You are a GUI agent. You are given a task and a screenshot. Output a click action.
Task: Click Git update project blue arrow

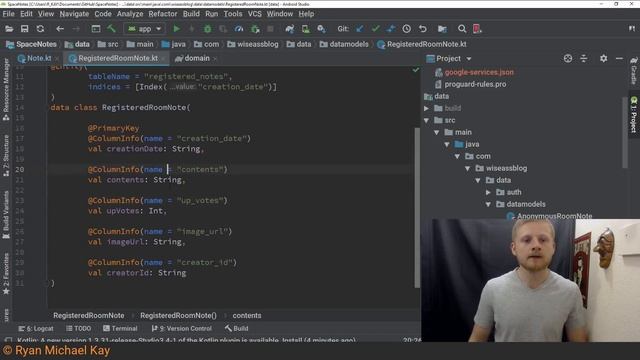point(360,29)
